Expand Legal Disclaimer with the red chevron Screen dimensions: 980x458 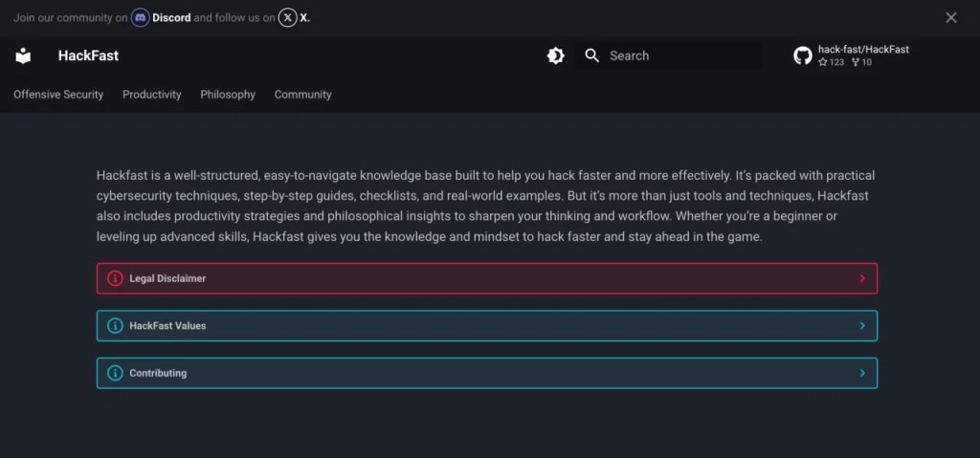pyautogui.click(x=862, y=278)
